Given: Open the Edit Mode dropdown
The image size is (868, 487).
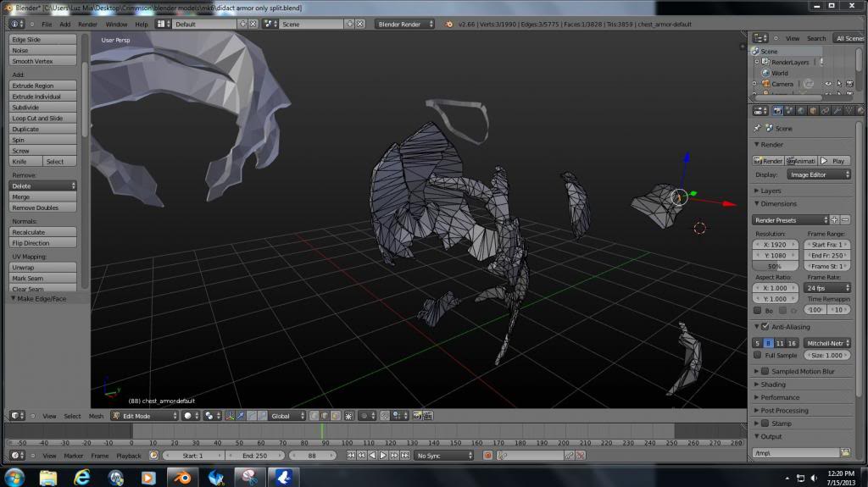Looking at the screenshot, I should click(x=145, y=416).
